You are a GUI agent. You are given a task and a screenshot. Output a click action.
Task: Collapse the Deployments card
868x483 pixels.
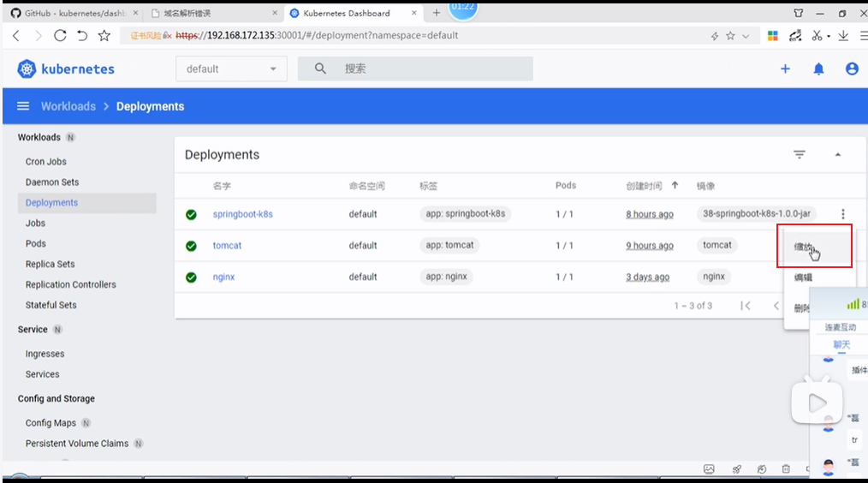(x=837, y=154)
